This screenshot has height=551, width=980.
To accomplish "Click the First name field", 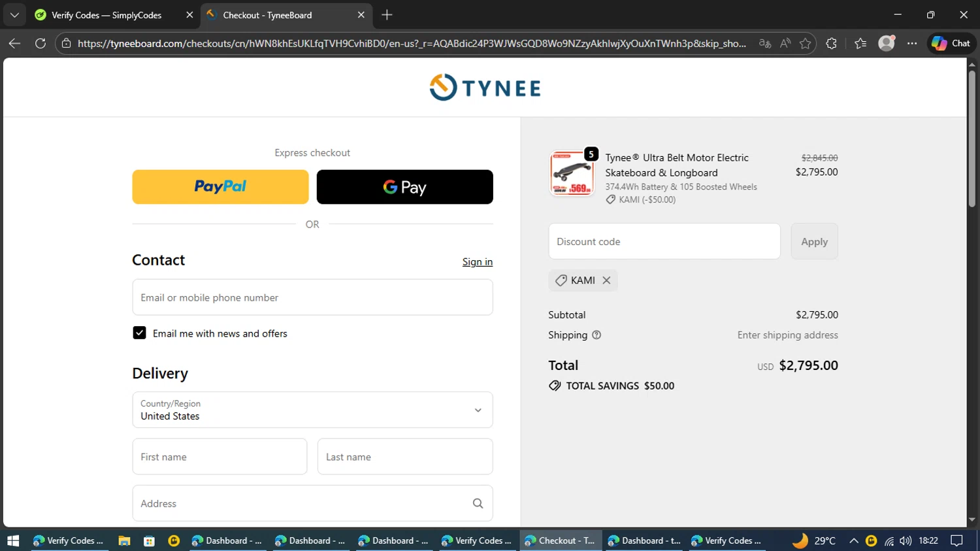I will pos(220,456).
